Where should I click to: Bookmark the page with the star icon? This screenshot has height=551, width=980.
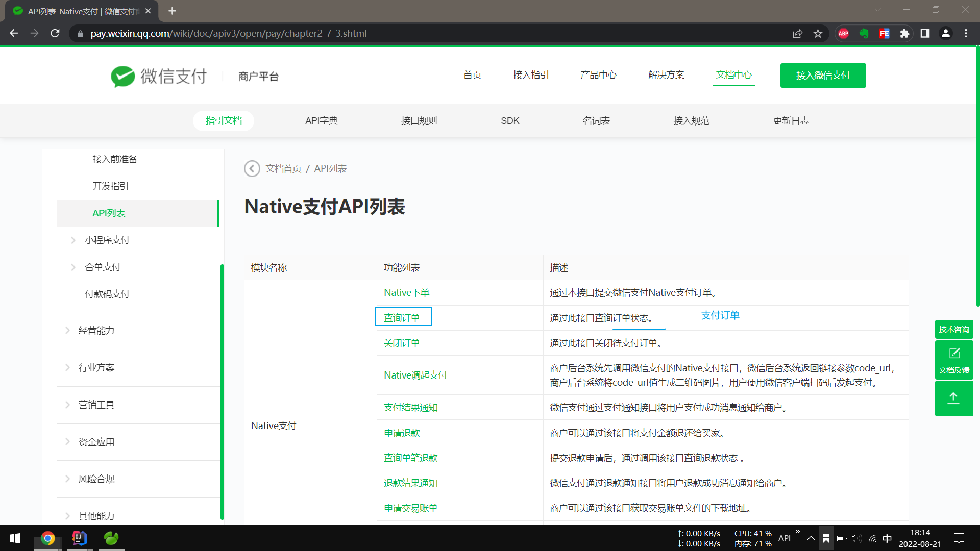(x=818, y=33)
